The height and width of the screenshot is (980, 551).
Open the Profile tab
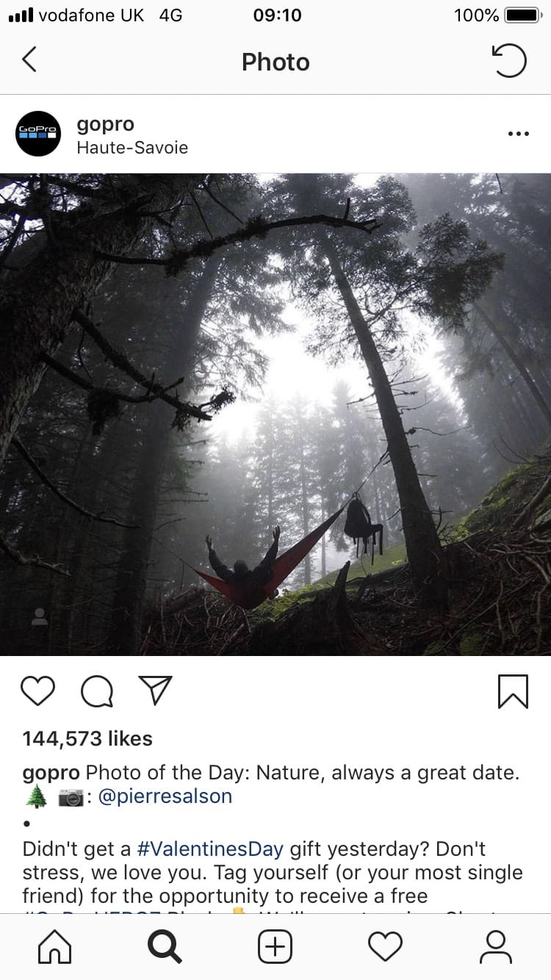(x=496, y=947)
